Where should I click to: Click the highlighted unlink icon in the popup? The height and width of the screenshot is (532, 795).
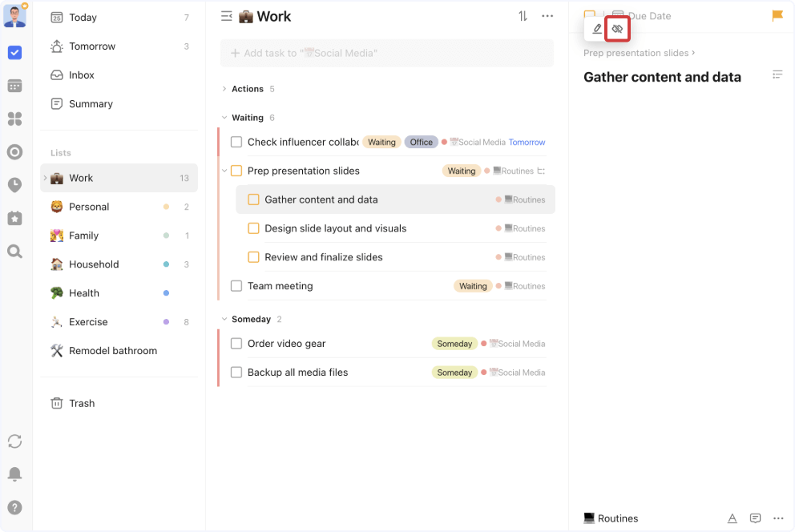617,28
